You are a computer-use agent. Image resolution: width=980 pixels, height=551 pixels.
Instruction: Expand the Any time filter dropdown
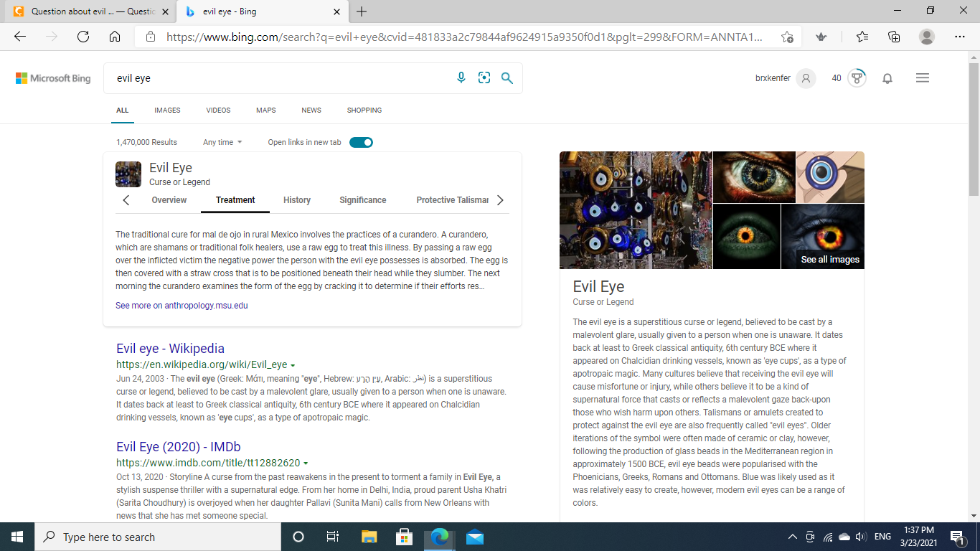point(222,142)
